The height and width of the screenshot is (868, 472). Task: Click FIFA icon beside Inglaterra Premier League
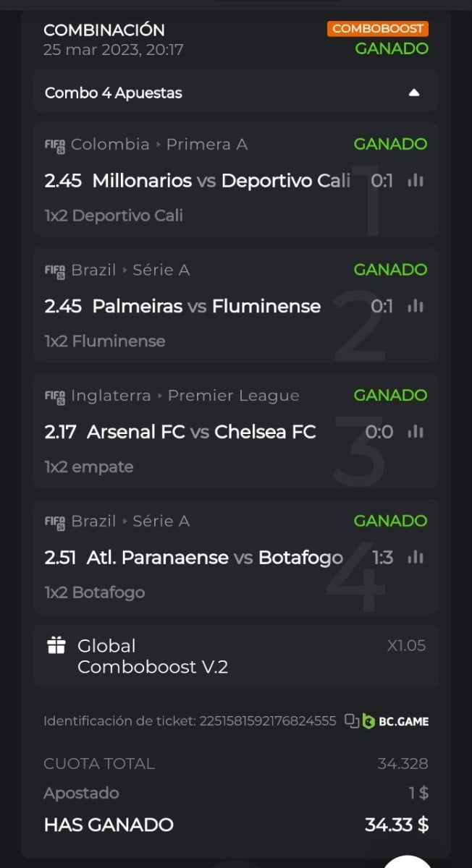55,396
